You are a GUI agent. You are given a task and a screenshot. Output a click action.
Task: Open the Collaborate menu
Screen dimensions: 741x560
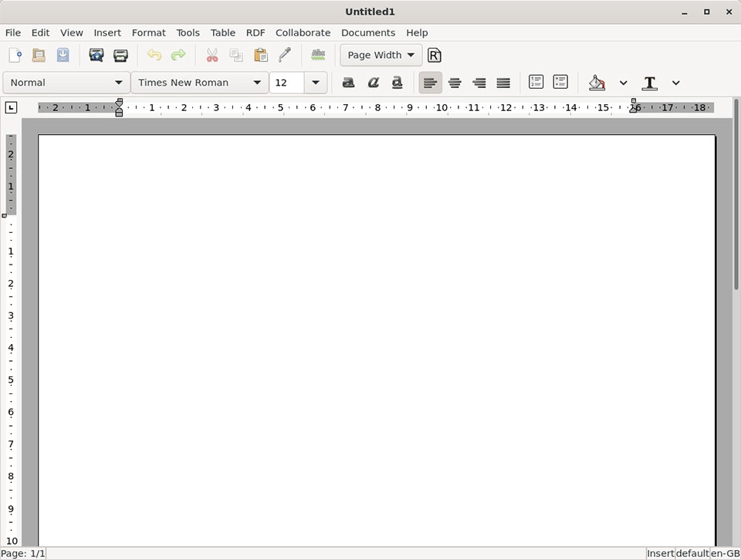(303, 32)
